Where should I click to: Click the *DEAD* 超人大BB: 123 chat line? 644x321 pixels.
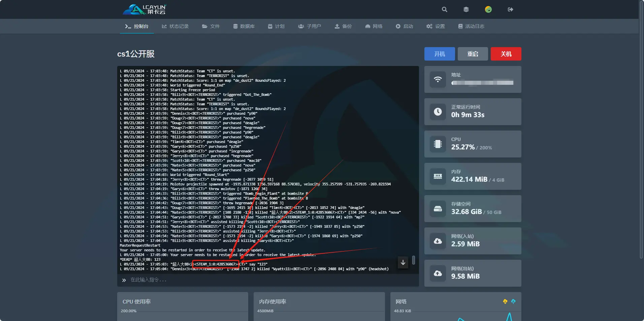click(x=140, y=259)
